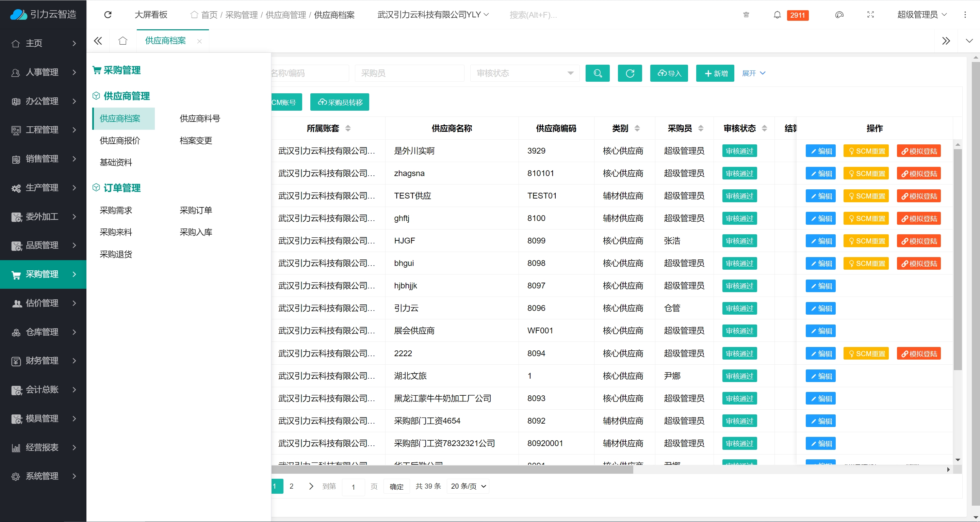980x522 pixels.
Task: Click SCM重置 for supplier zhagsna
Action: 866,174
